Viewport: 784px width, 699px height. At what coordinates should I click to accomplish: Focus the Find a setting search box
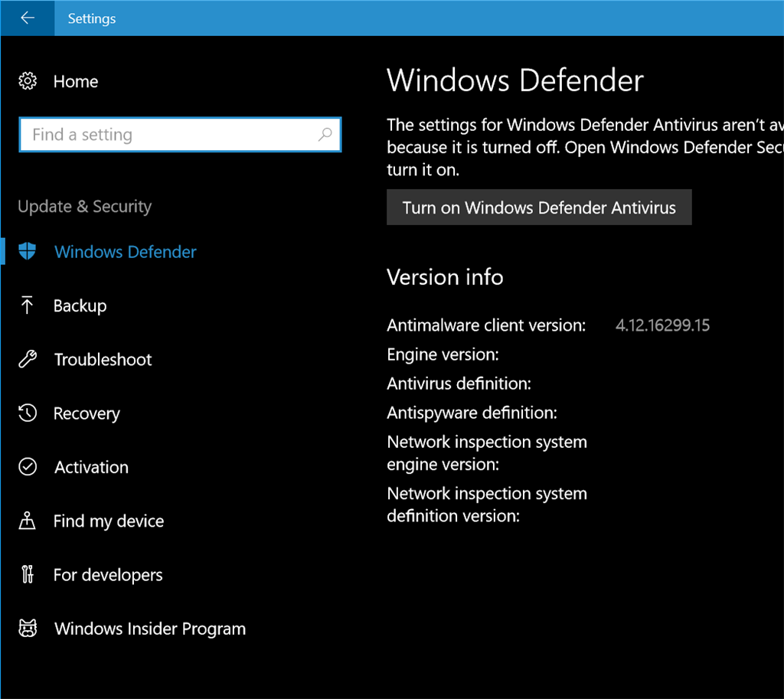[x=180, y=135]
